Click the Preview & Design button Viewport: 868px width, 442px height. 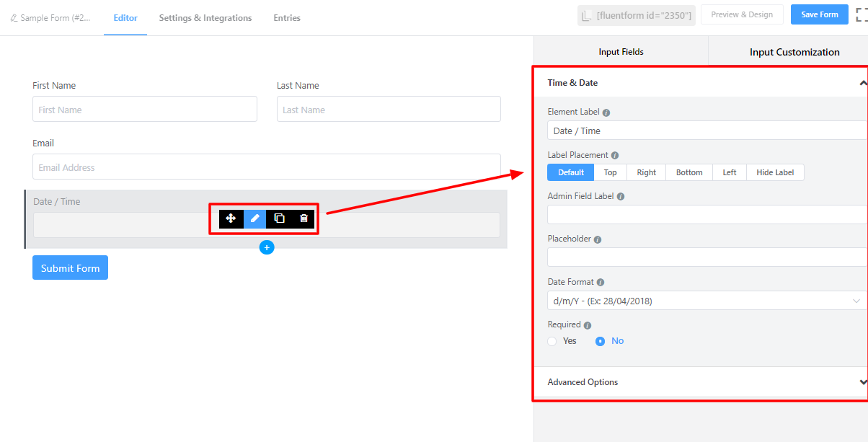(x=742, y=15)
